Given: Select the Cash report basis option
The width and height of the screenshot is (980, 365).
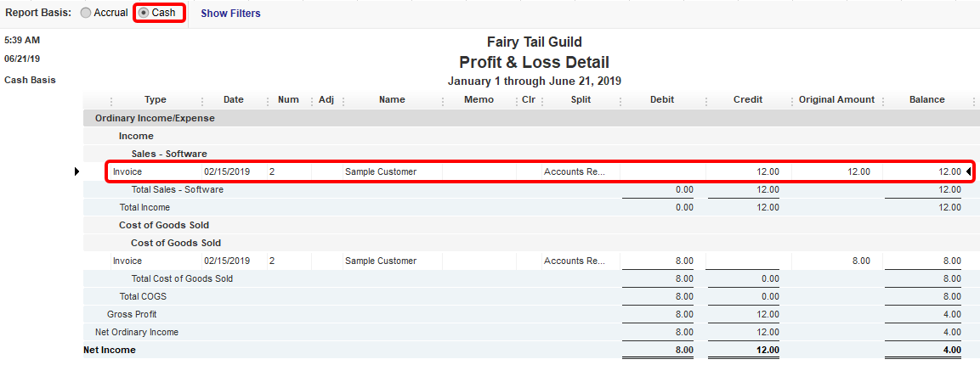Looking at the screenshot, I should [144, 14].
